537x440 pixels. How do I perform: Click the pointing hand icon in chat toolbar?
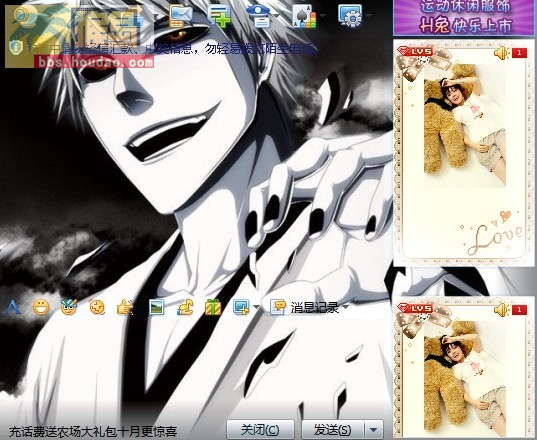pyautogui.click(x=125, y=307)
